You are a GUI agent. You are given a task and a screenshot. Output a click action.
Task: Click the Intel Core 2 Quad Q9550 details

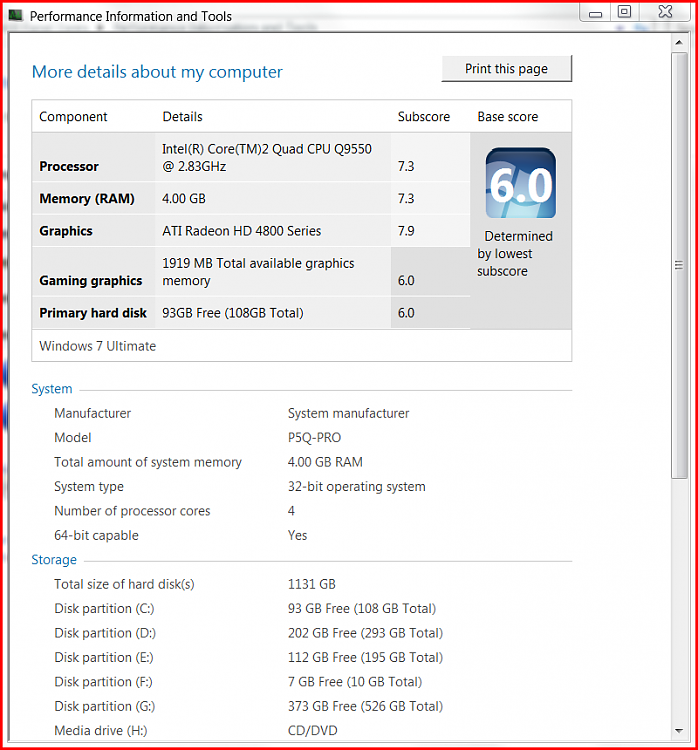pos(266,157)
